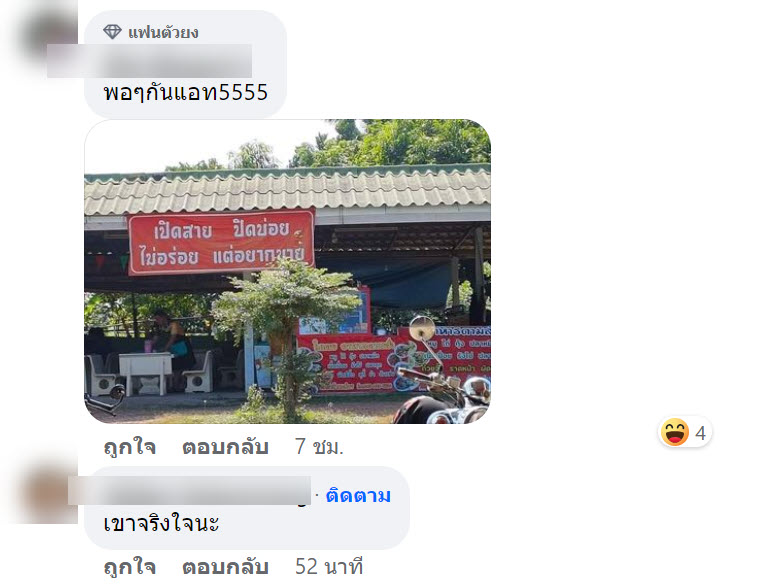Open the second commenter's blurred name link
775x584 pixels.
[189, 490]
